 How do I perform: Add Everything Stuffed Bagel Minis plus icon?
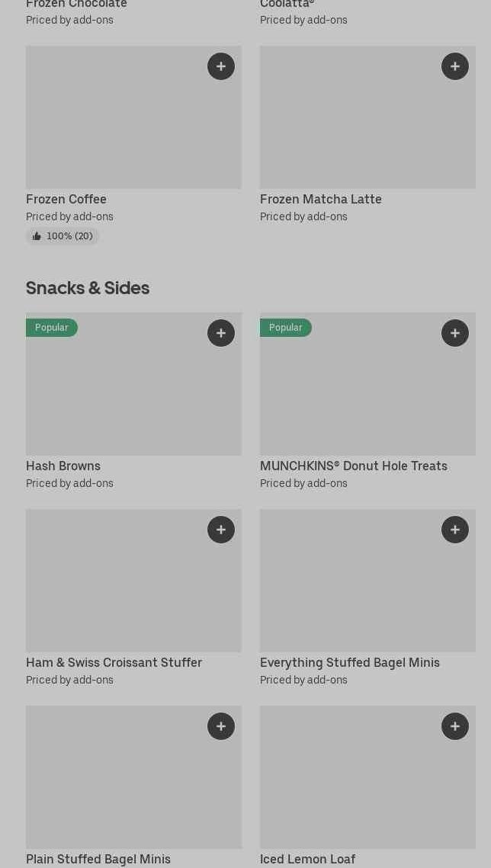455,530
